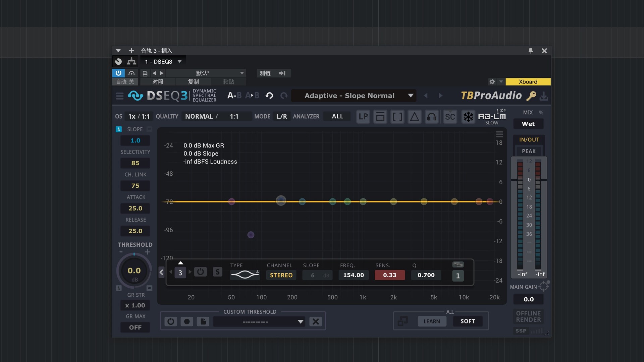The height and width of the screenshot is (362, 644).
Task: Open custom threshold dropdown list
Action: point(259,322)
